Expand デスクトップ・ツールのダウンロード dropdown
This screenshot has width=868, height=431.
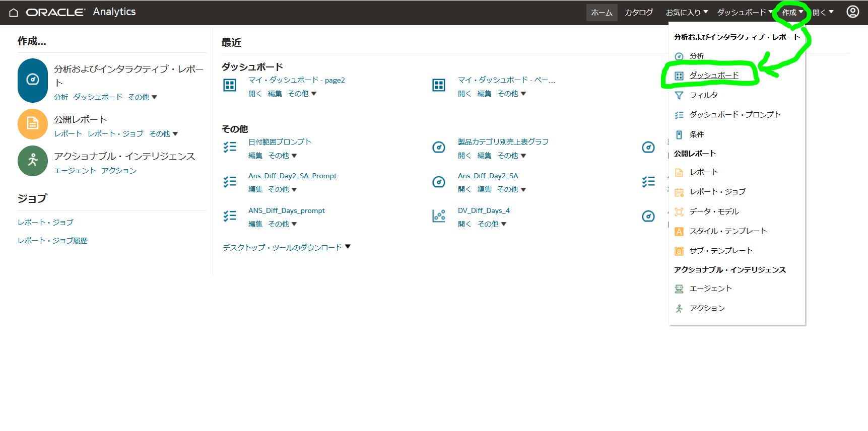[287, 247]
